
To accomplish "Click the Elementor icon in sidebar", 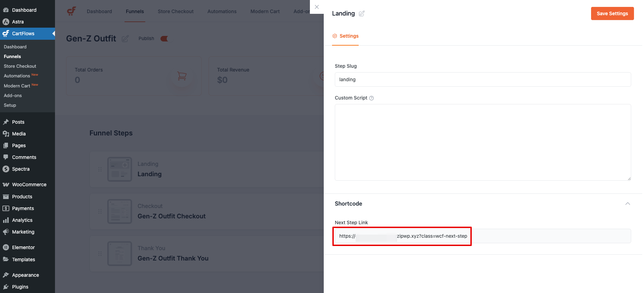I will pos(6,247).
